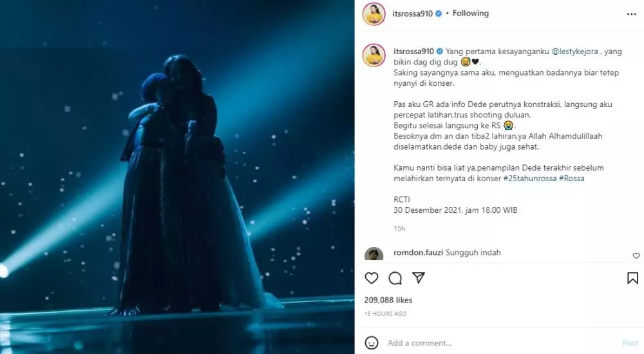Image resolution: width=644 pixels, height=354 pixels.
Task: Open itsrossa910 avatar beside the caption
Action: [374, 55]
